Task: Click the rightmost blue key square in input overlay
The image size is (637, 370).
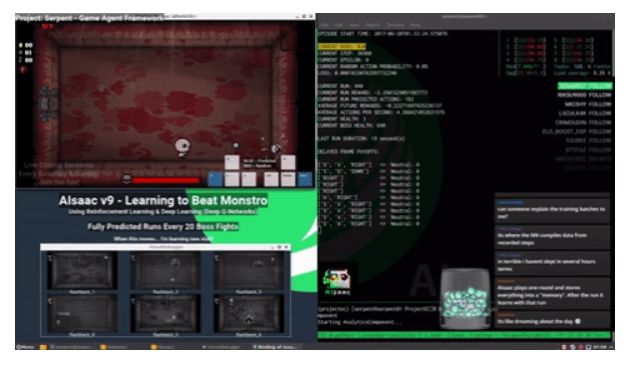Action: pos(305,178)
